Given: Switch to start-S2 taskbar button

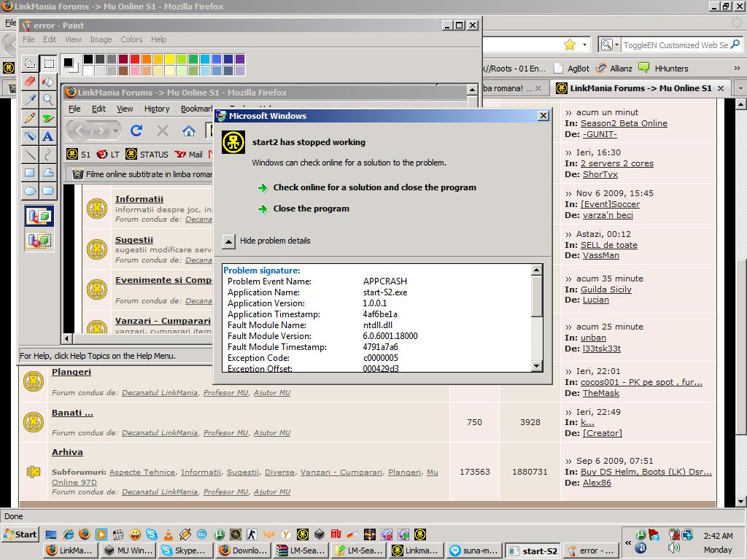Looking at the screenshot, I should [533, 551].
